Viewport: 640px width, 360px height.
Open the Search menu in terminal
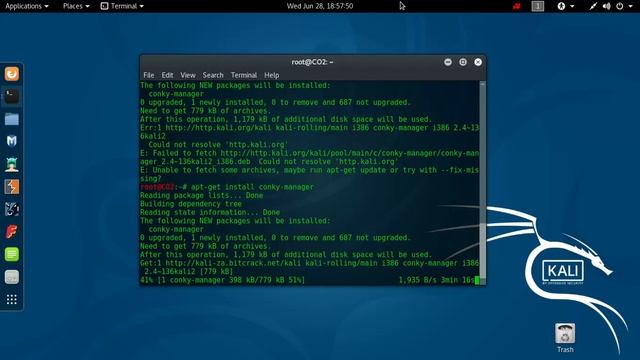click(213, 75)
